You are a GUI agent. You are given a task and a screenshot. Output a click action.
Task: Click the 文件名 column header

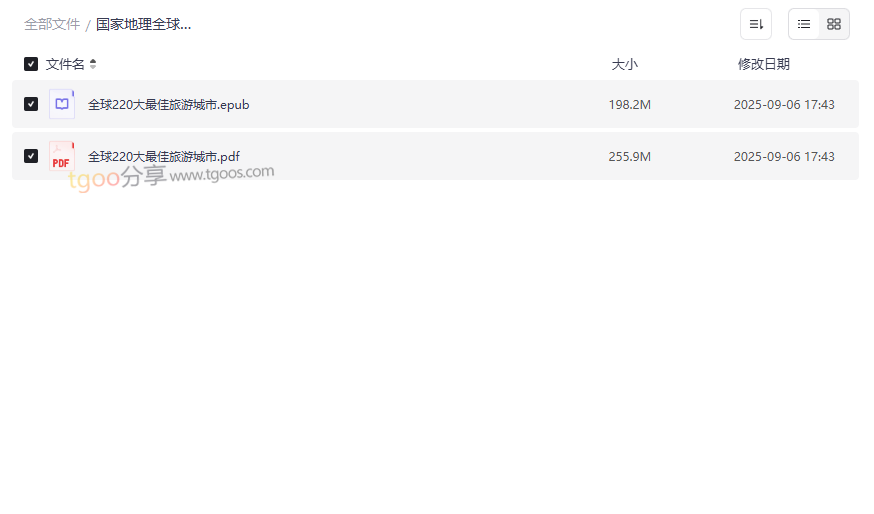pos(65,64)
